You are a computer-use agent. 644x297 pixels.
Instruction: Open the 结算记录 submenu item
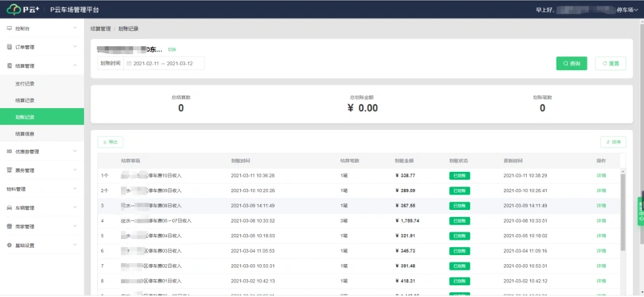42,101
